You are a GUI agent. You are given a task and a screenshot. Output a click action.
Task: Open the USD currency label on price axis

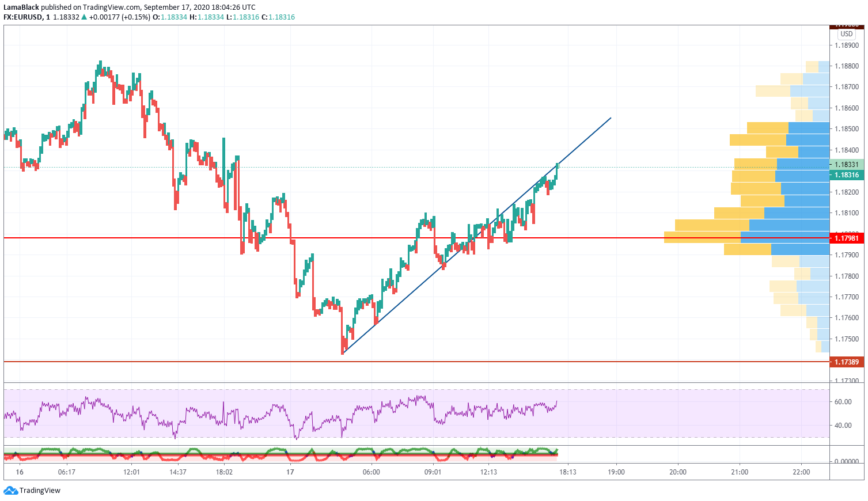846,34
